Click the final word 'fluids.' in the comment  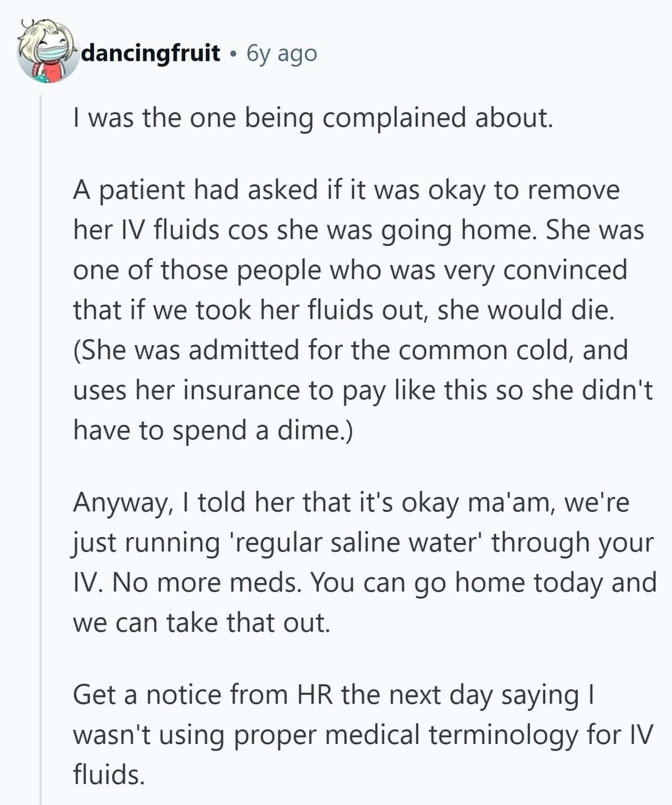(109, 775)
